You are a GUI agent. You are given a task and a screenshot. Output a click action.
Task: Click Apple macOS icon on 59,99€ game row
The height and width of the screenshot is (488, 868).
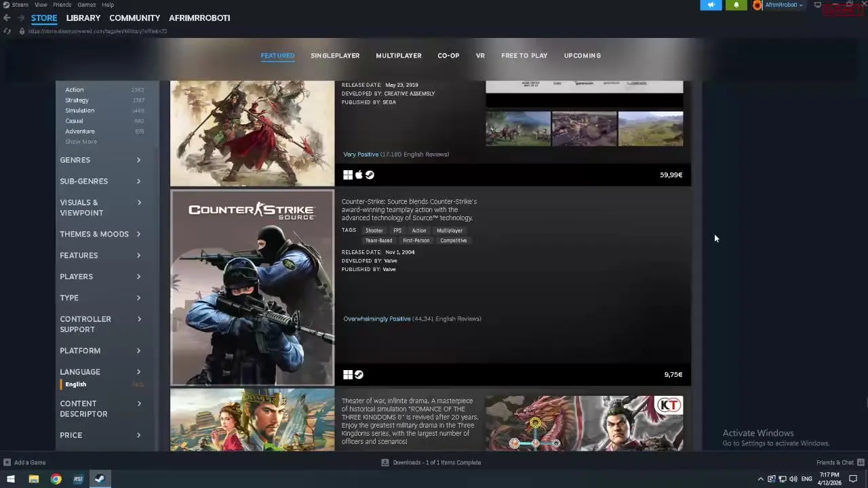point(359,175)
